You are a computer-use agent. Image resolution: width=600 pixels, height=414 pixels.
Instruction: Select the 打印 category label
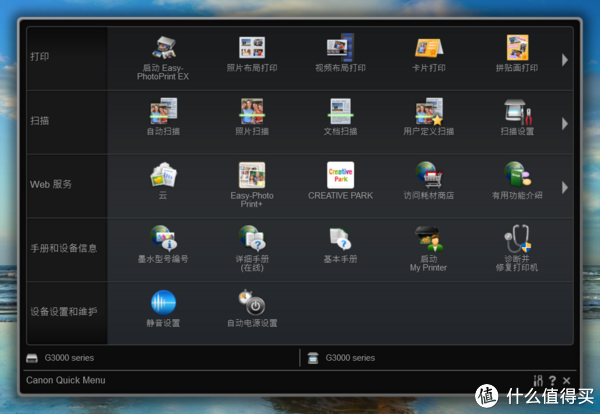[x=39, y=57]
